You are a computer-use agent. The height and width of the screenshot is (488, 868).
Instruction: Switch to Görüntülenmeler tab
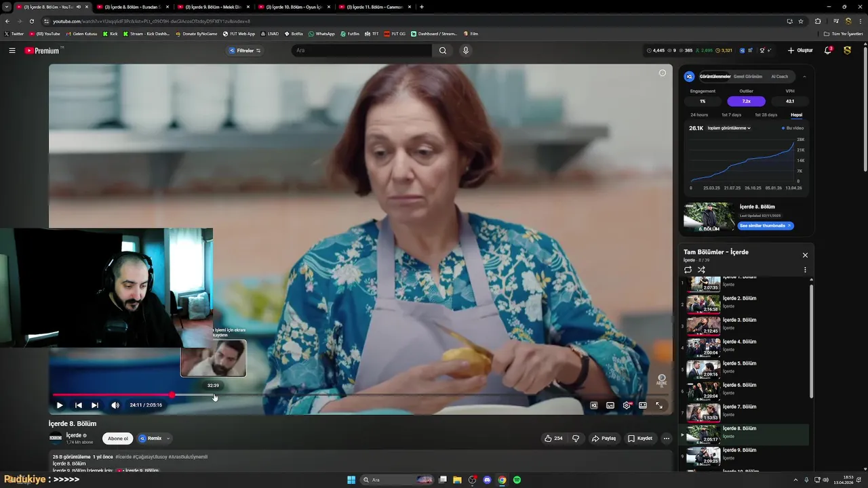tap(715, 77)
